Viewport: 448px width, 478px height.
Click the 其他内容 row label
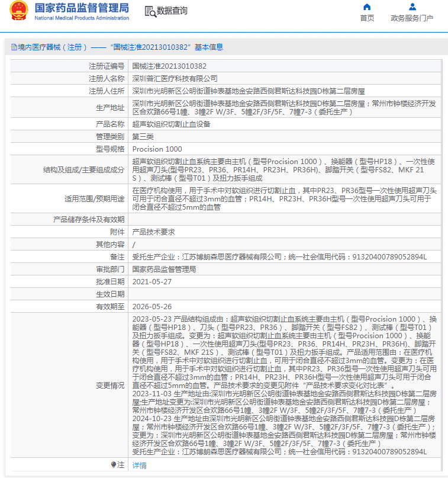(110, 245)
